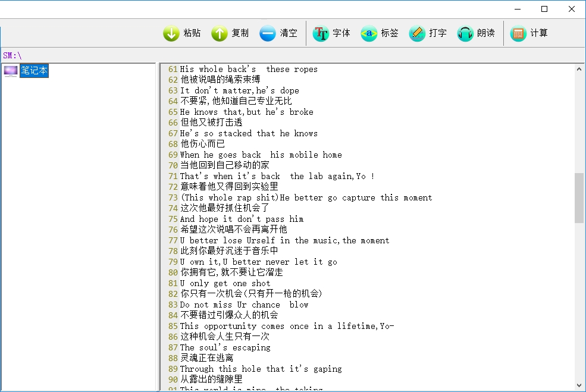586x392 pixels.
Task: Click line 64 '不要紧,他知道自己专业无比'
Action: pyautogui.click(x=236, y=101)
